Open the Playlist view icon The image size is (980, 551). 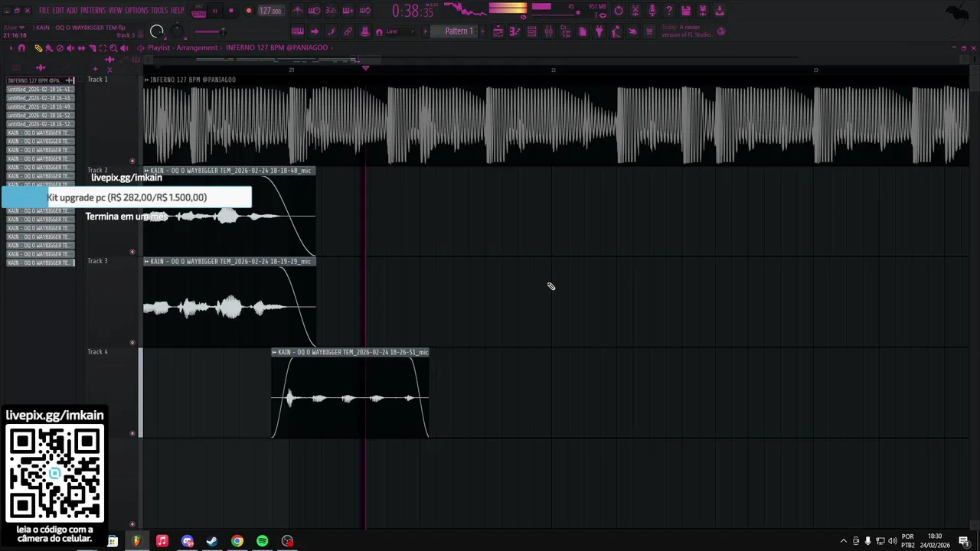[498, 31]
